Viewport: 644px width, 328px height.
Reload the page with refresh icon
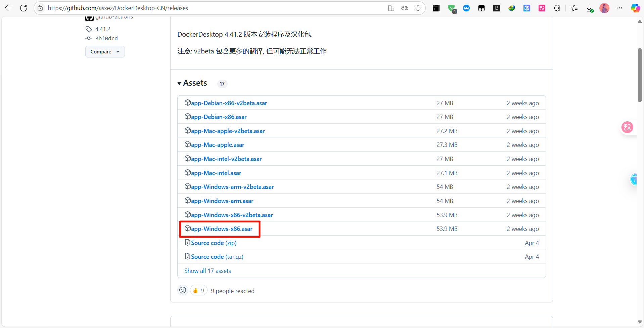[x=24, y=8]
